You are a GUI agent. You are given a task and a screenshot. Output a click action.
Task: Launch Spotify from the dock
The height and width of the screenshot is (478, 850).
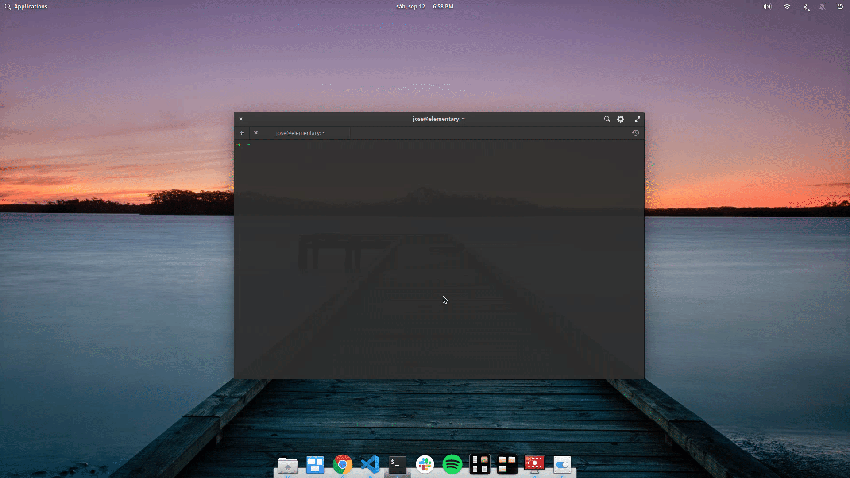[453, 464]
